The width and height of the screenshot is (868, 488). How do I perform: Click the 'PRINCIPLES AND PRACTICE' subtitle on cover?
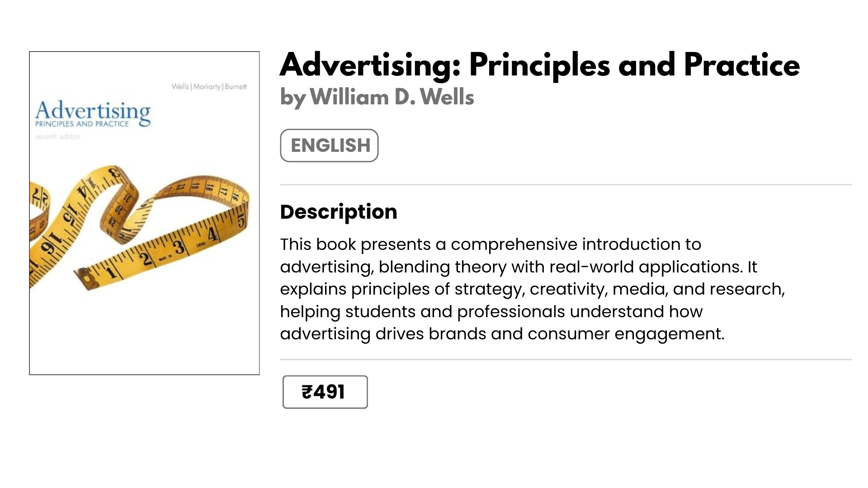pyautogui.click(x=82, y=124)
